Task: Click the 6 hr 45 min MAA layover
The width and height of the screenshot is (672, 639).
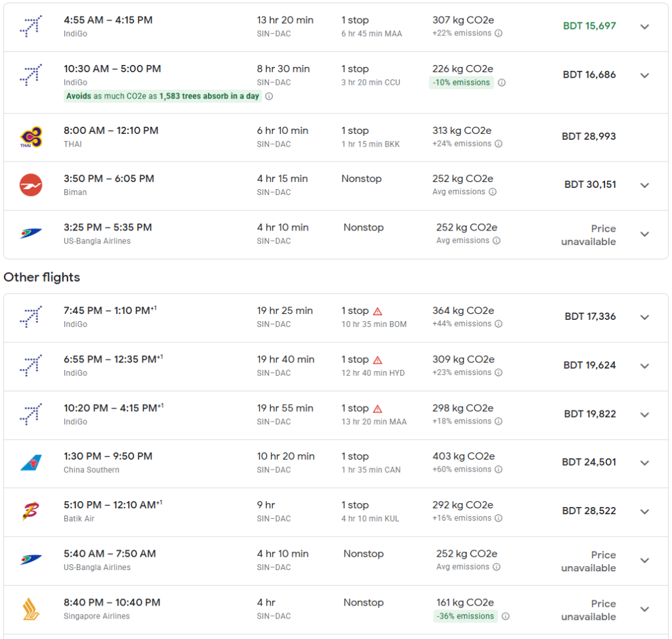Action: click(x=371, y=33)
